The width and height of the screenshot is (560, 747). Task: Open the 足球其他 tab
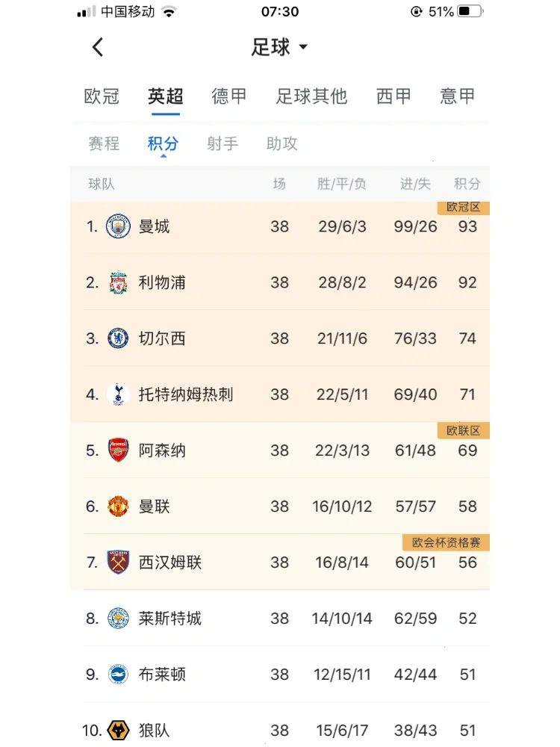(311, 96)
